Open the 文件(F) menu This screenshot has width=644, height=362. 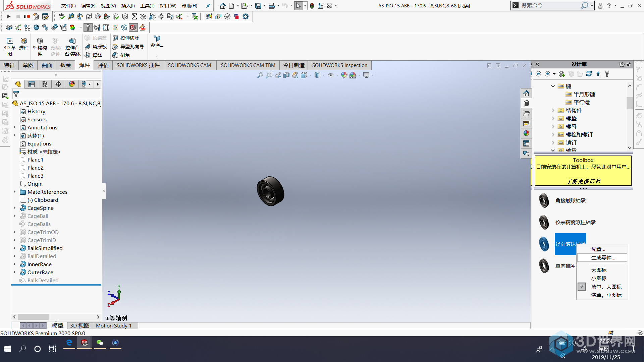pos(68,6)
